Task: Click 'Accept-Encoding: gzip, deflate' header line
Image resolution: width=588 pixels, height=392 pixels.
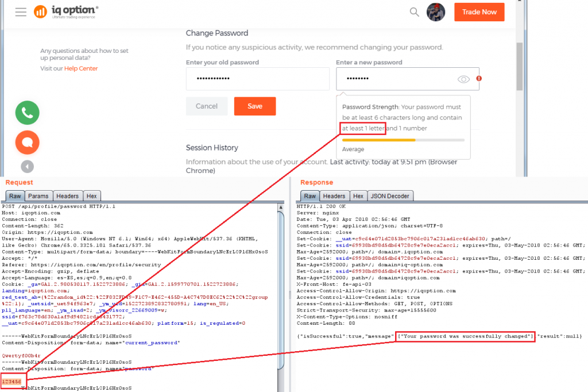Action: [51, 271]
